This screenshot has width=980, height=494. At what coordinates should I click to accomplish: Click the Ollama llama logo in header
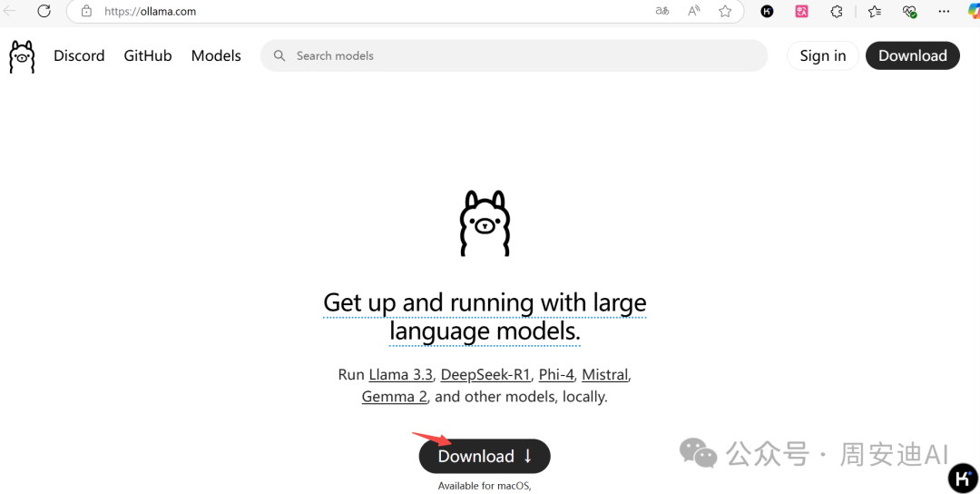click(22, 56)
